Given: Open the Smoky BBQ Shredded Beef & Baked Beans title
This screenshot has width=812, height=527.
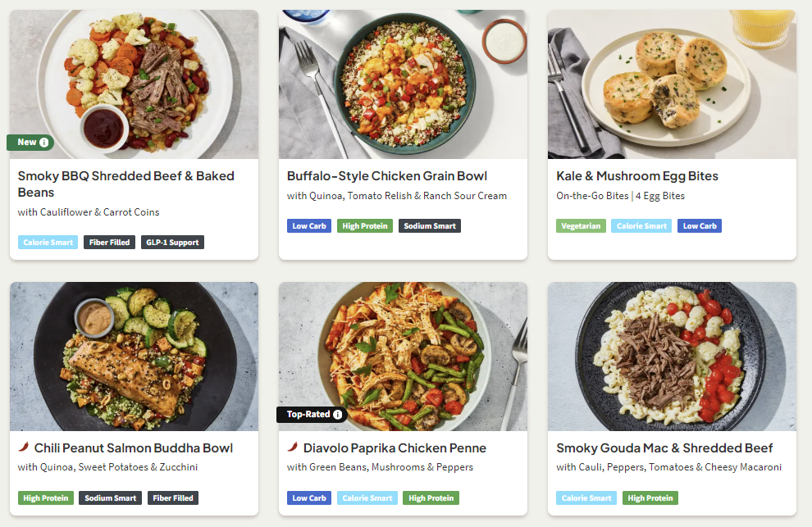Looking at the screenshot, I should [125, 184].
